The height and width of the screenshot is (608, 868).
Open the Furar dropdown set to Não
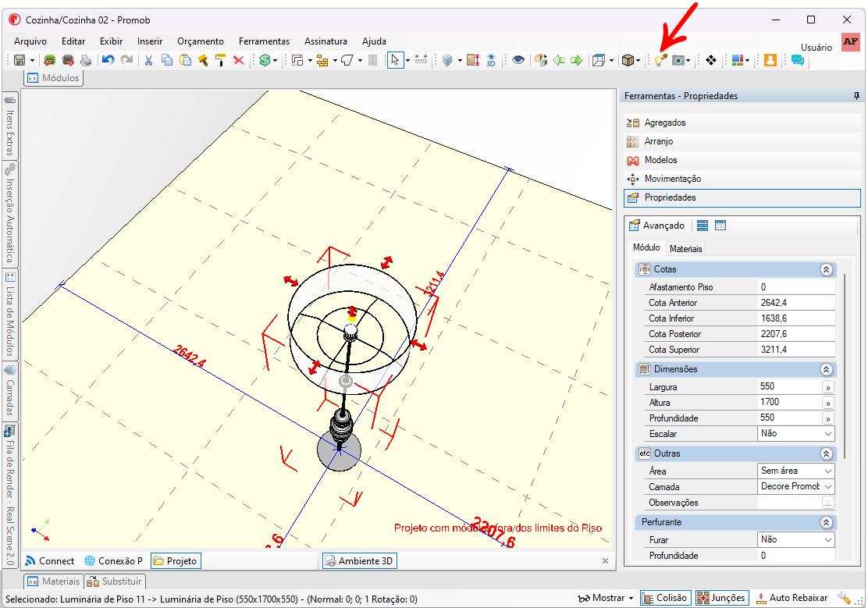795,540
